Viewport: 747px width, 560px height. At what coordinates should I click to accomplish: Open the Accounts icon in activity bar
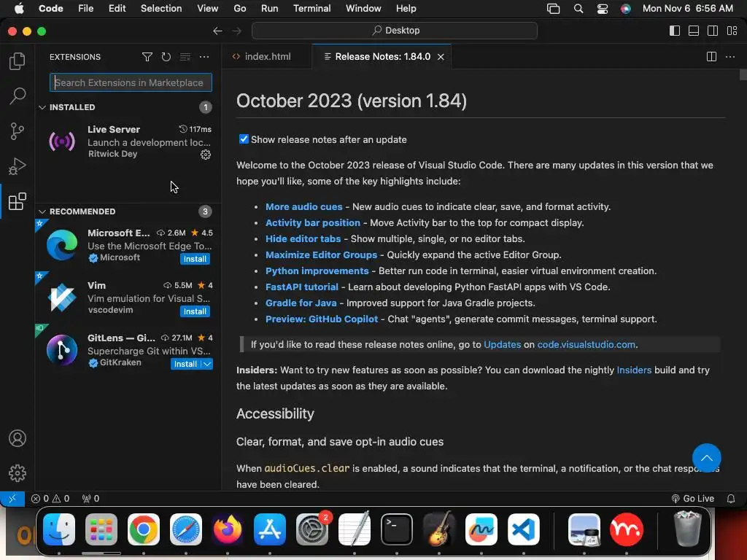[x=18, y=438]
